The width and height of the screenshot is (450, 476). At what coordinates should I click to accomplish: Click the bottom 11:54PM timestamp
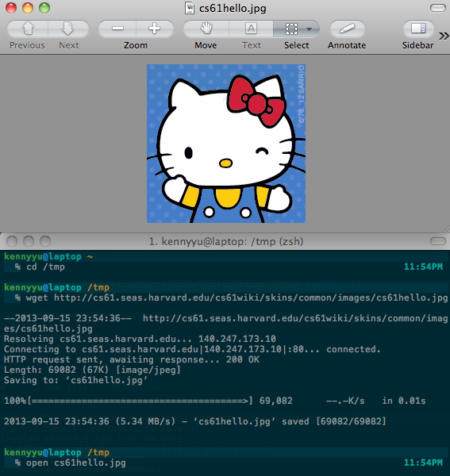pos(423,463)
